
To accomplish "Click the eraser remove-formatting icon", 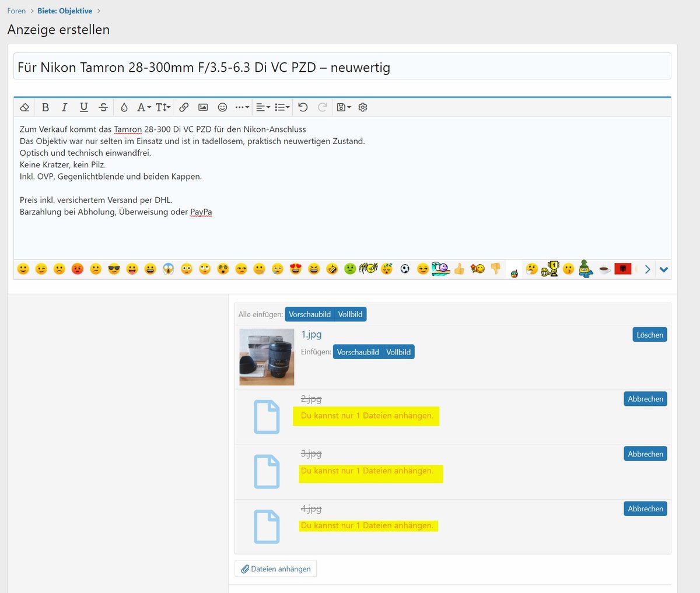I will 24,107.
